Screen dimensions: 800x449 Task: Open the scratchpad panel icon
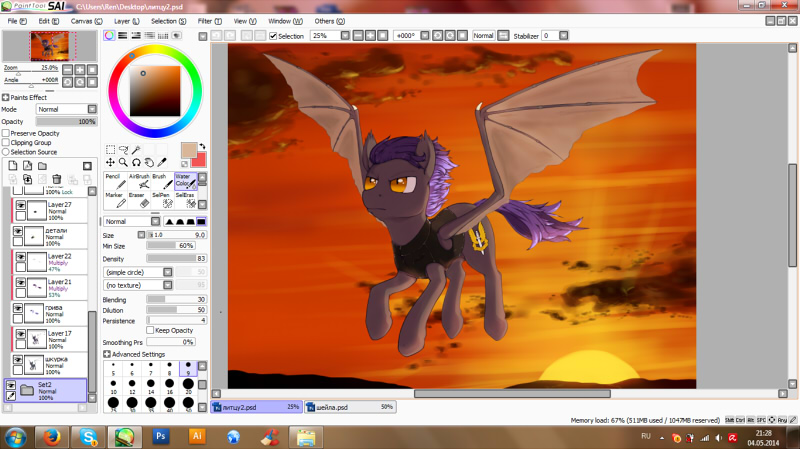pyautogui.click(x=177, y=35)
